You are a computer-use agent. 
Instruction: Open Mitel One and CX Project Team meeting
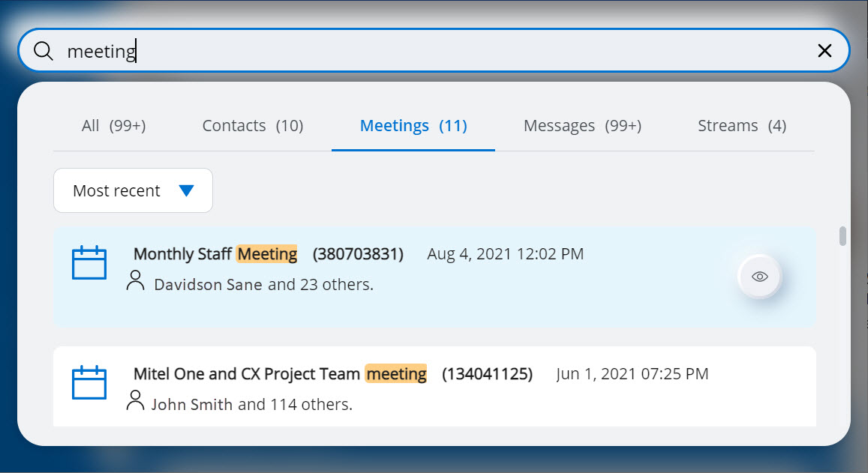pos(280,373)
